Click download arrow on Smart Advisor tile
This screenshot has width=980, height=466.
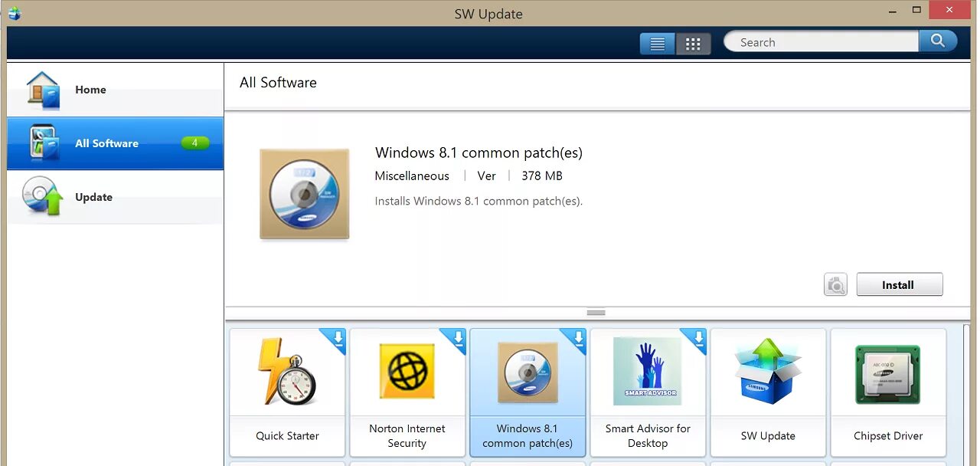point(697,338)
